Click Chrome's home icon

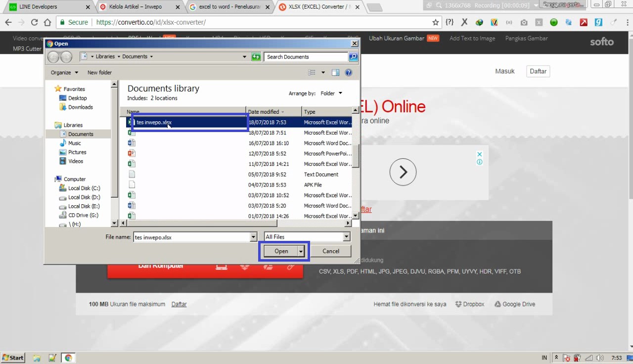pyautogui.click(x=47, y=22)
